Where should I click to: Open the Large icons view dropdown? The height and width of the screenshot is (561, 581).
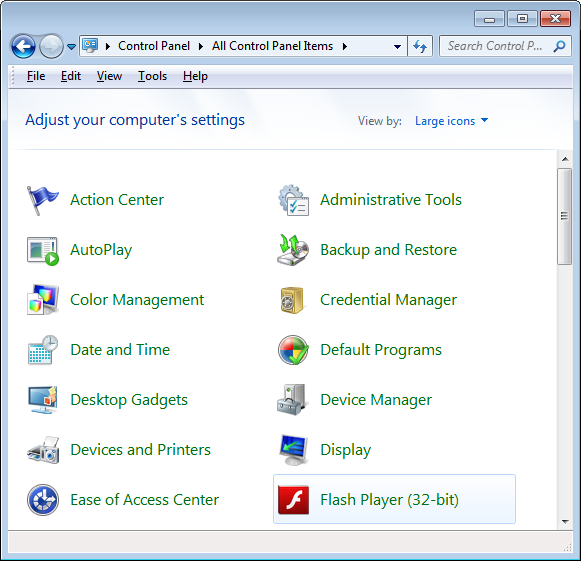451,121
